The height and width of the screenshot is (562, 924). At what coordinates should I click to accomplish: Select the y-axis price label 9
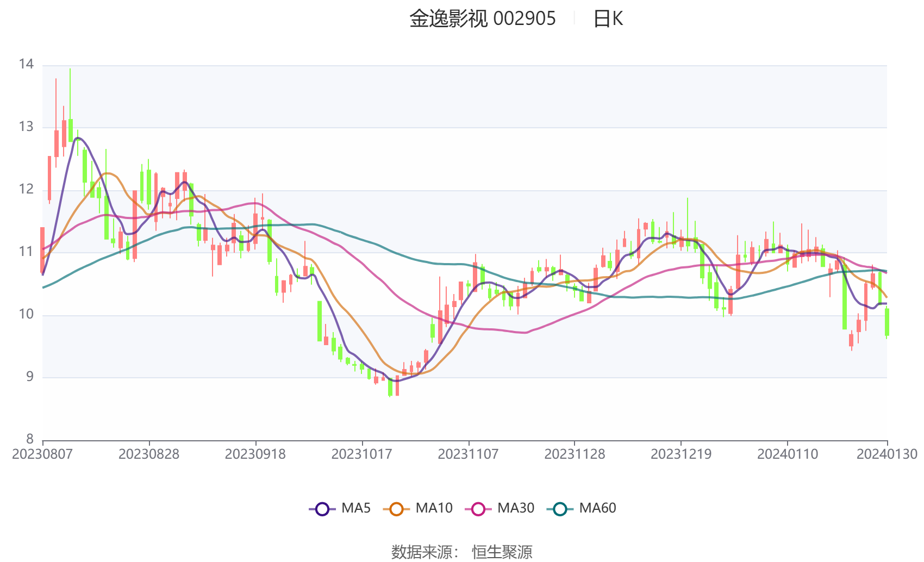tap(30, 377)
